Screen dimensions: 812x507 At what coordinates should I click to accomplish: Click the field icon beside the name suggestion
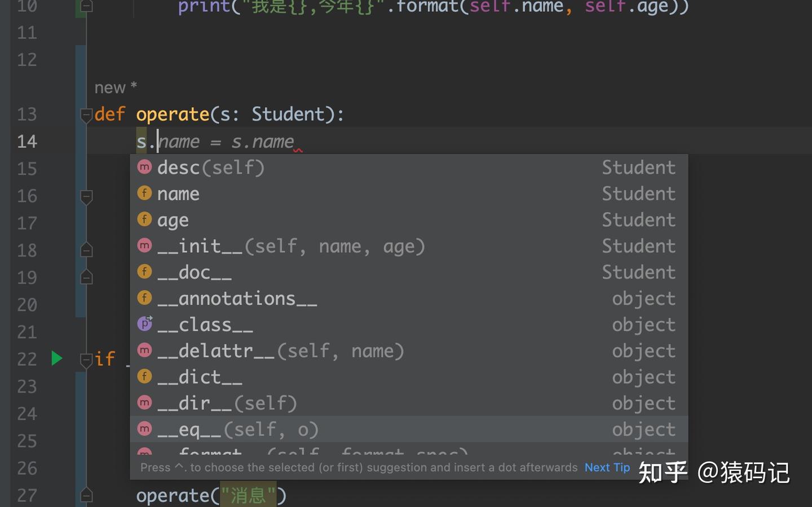[x=144, y=193]
